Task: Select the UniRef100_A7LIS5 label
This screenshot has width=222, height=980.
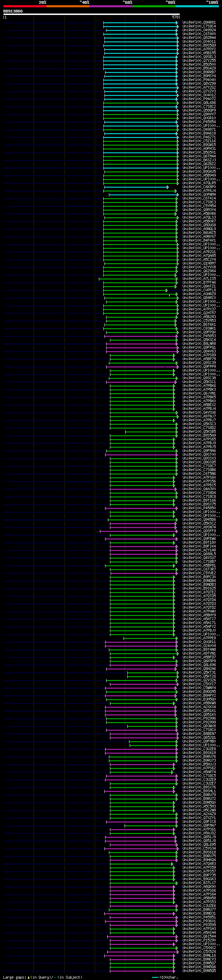Action: click(199, 278)
